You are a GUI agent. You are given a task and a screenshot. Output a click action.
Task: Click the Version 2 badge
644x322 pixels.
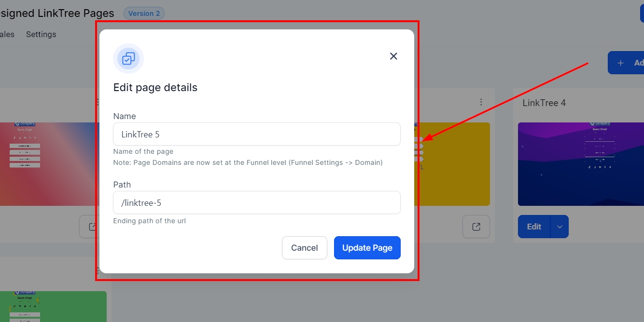(144, 13)
